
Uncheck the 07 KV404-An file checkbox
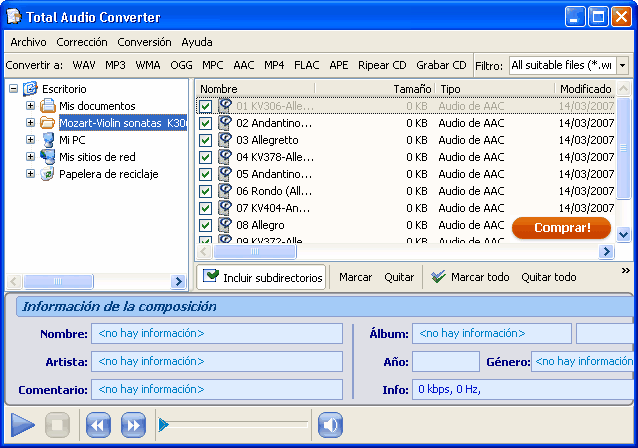[x=205, y=208]
